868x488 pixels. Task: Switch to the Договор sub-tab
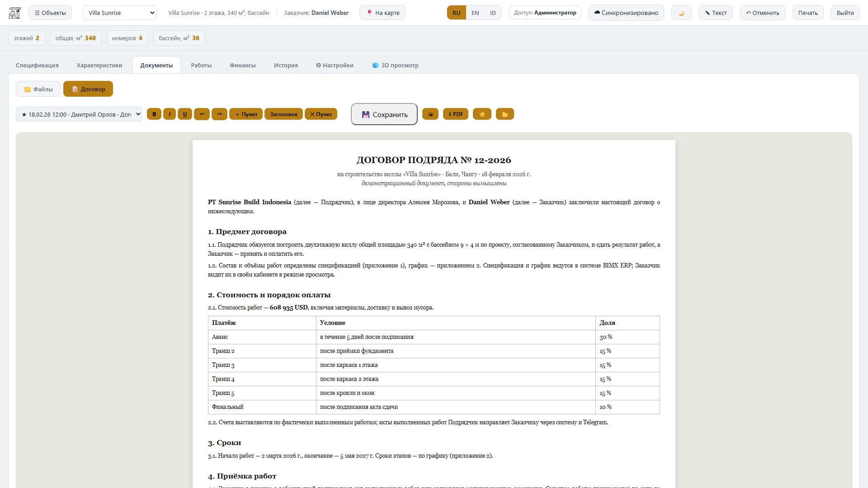(x=88, y=89)
